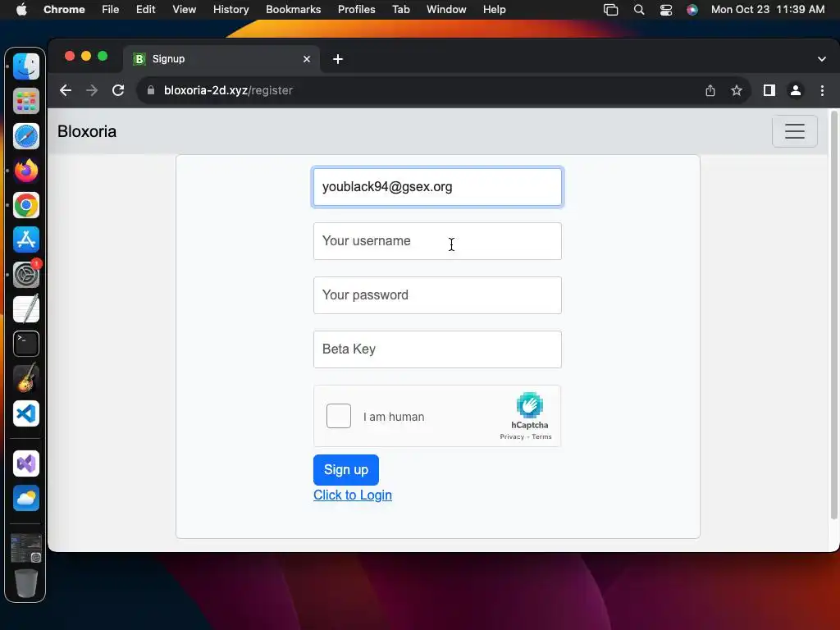
Task: Follow the Click to Login link
Action: (353, 495)
